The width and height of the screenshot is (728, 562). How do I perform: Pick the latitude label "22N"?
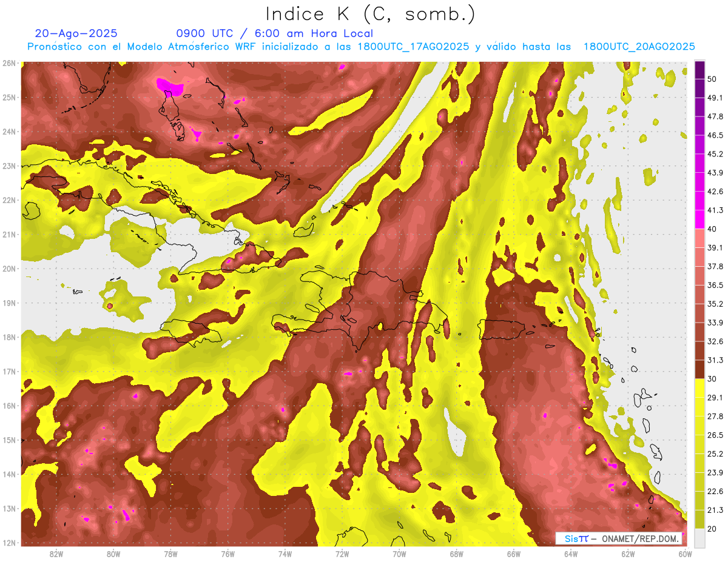(x=9, y=200)
